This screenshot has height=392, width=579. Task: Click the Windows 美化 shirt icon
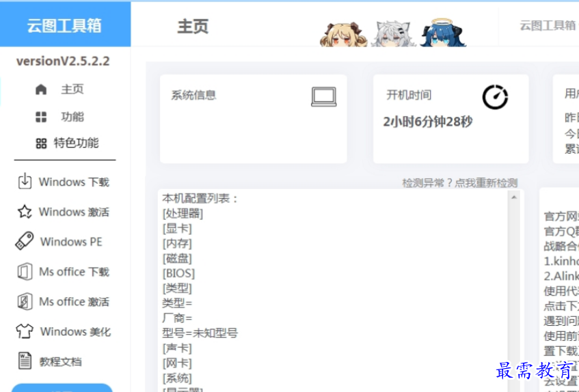pyautogui.click(x=25, y=331)
